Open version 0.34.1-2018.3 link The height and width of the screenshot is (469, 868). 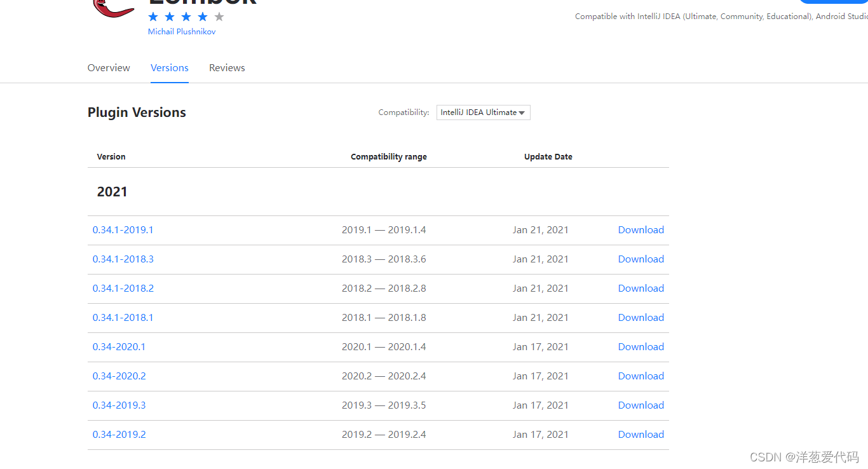point(123,259)
